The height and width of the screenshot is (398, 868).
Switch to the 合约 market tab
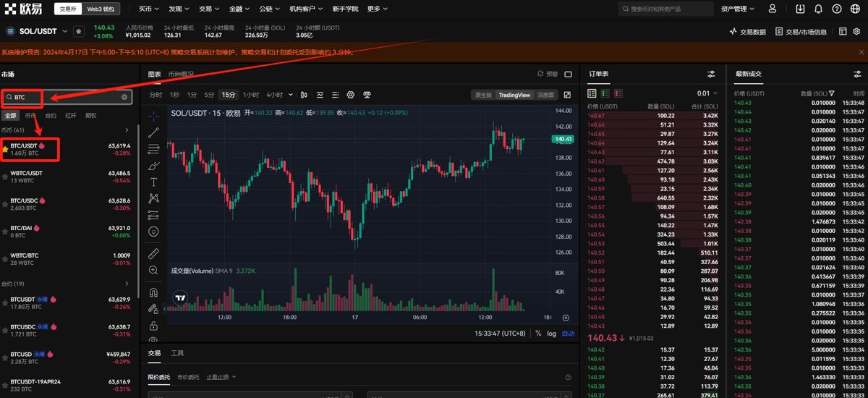pyautogui.click(x=51, y=115)
